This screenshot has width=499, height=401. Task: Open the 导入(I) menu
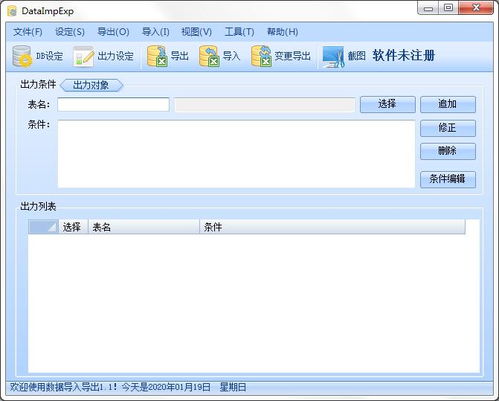[156, 32]
